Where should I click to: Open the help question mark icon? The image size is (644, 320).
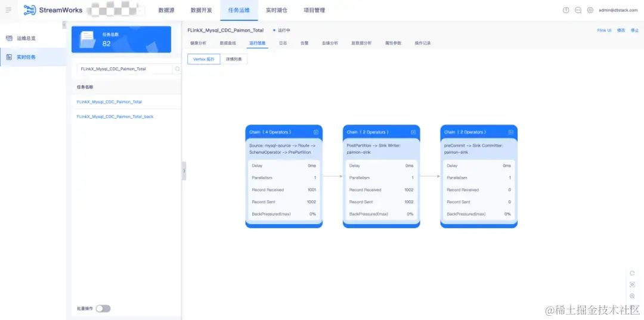(566, 10)
